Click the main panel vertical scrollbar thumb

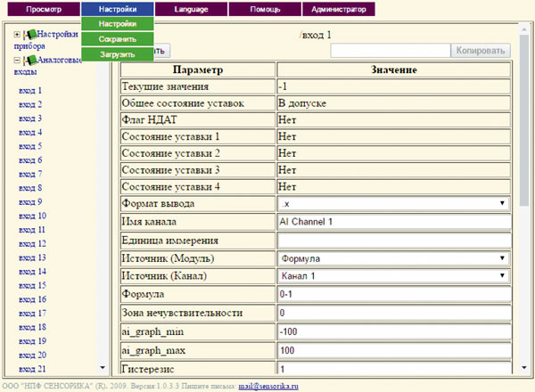(524, 120)
